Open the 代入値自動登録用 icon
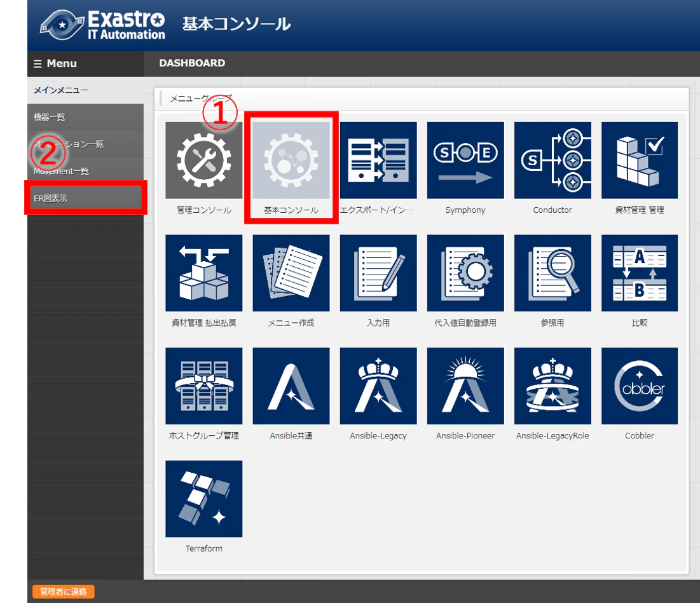 pos(465,273)
